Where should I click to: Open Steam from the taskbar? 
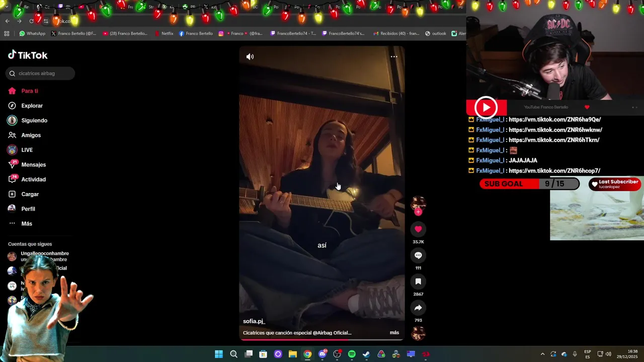tap(367, 354)
